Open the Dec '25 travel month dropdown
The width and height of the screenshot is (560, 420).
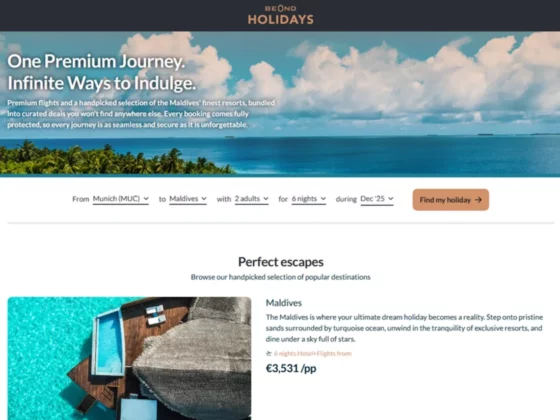click(377, 199)
